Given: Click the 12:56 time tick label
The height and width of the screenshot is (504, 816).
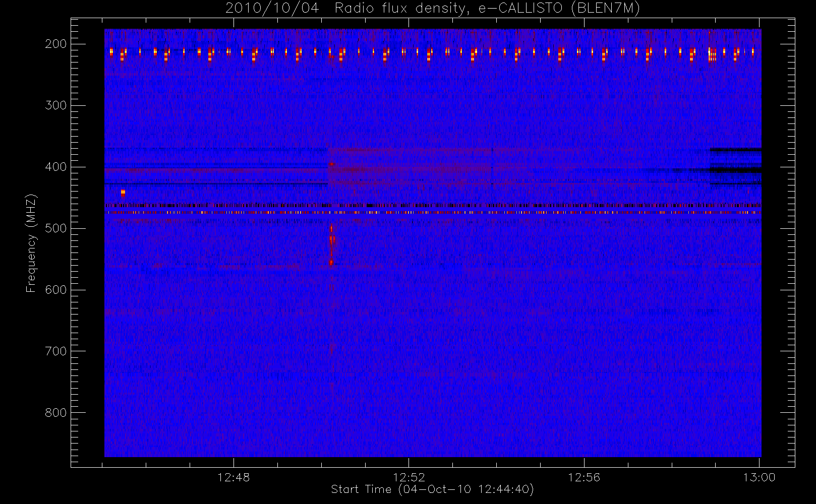Looking at the screenshot, I should tap(584, 477).
